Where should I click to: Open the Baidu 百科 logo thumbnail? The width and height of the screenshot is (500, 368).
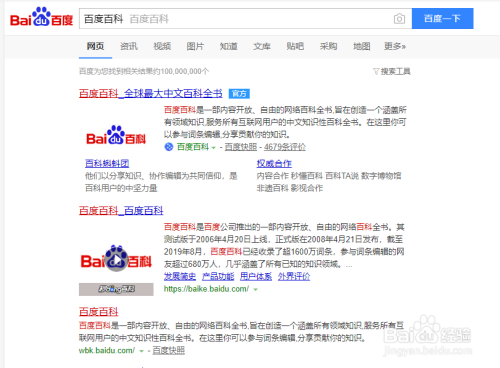pos(116,135)
